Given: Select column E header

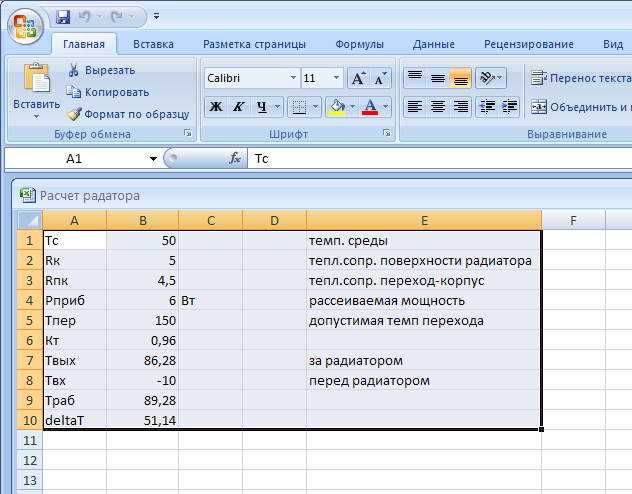Looking at the screenshot, I should pyautogui.click(x=424, y=220).
